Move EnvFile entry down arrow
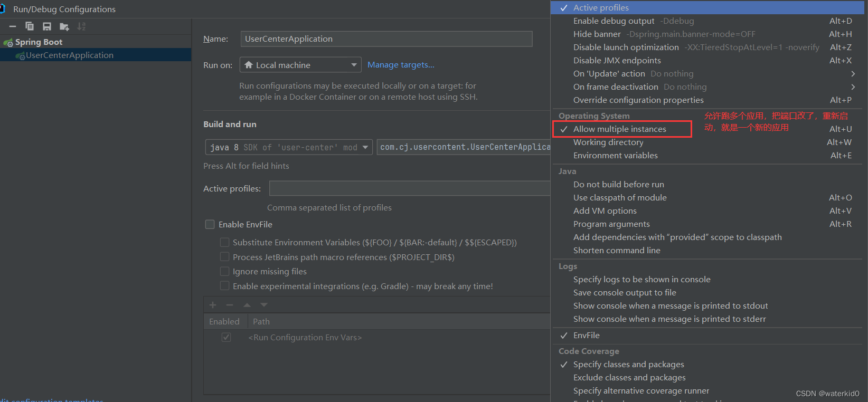Viewport: 868px width, 402px height. [x=264, y=305]
